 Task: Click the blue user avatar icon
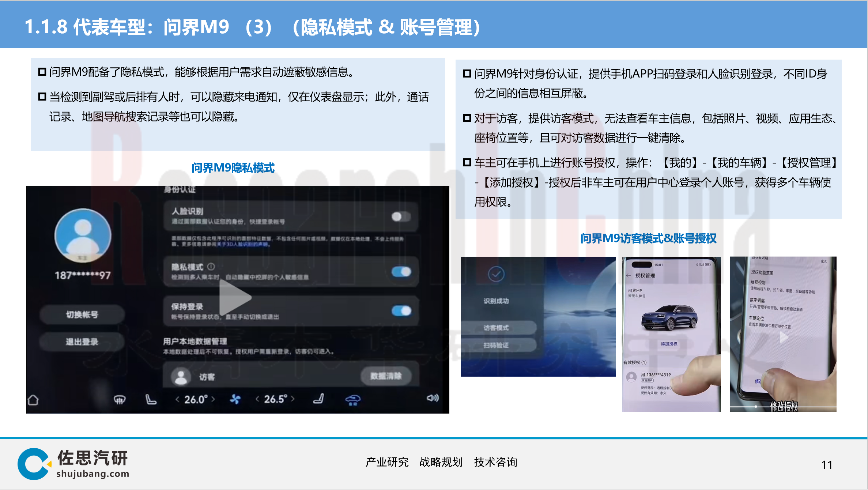point(83,236)
